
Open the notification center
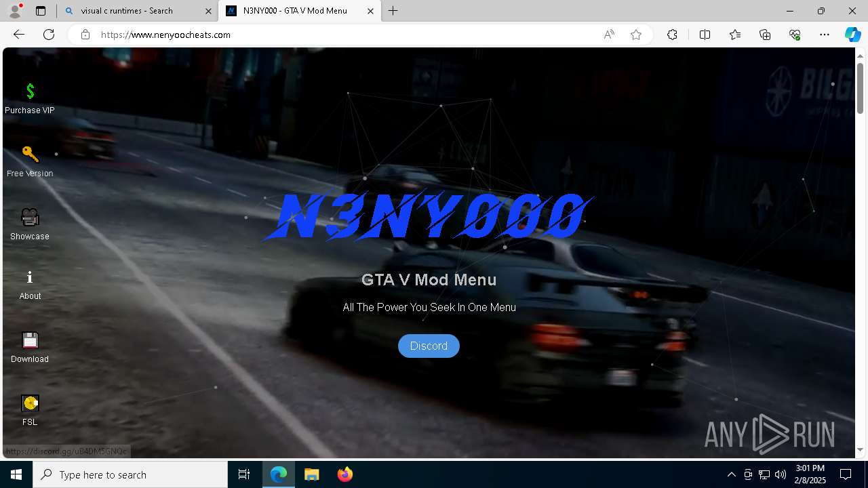846,474
